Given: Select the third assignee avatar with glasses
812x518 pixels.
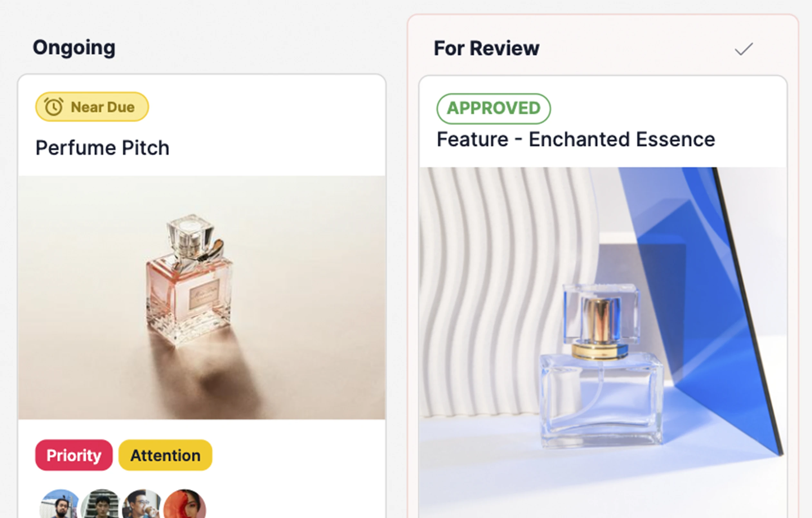Looking at the screenshot, I should (142, 504).
